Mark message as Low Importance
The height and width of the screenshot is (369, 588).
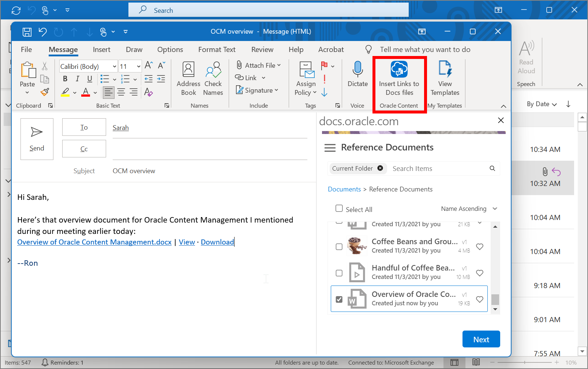click(324, 92)
